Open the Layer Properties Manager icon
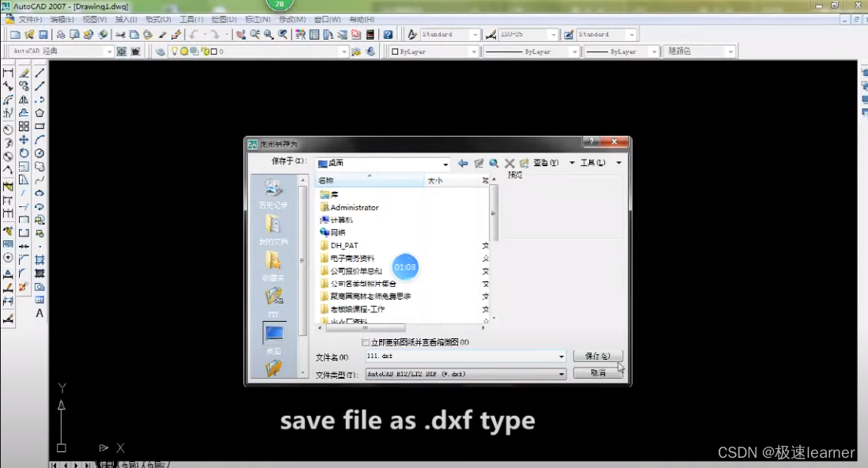This screenshot has width=868, height=468. tap(160, 51)
